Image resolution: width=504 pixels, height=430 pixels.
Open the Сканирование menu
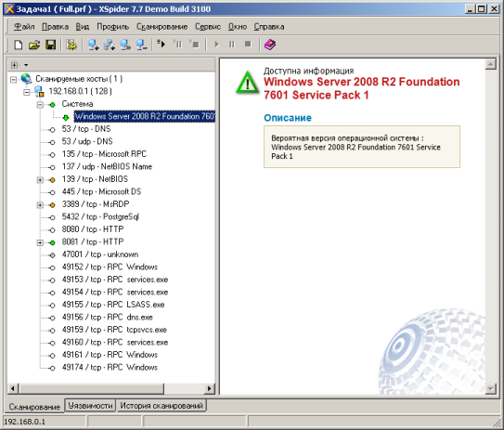coord(162,27)
